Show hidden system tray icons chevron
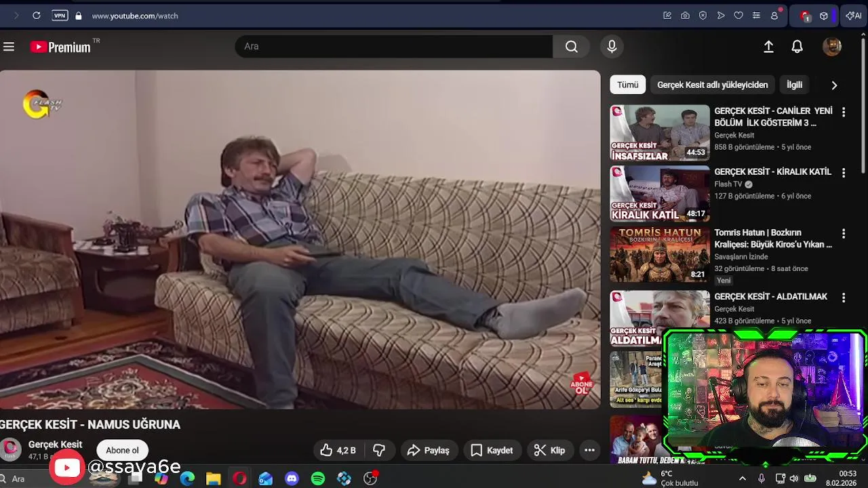Screen dimensions: 868x488 click(x=742, y=479)
